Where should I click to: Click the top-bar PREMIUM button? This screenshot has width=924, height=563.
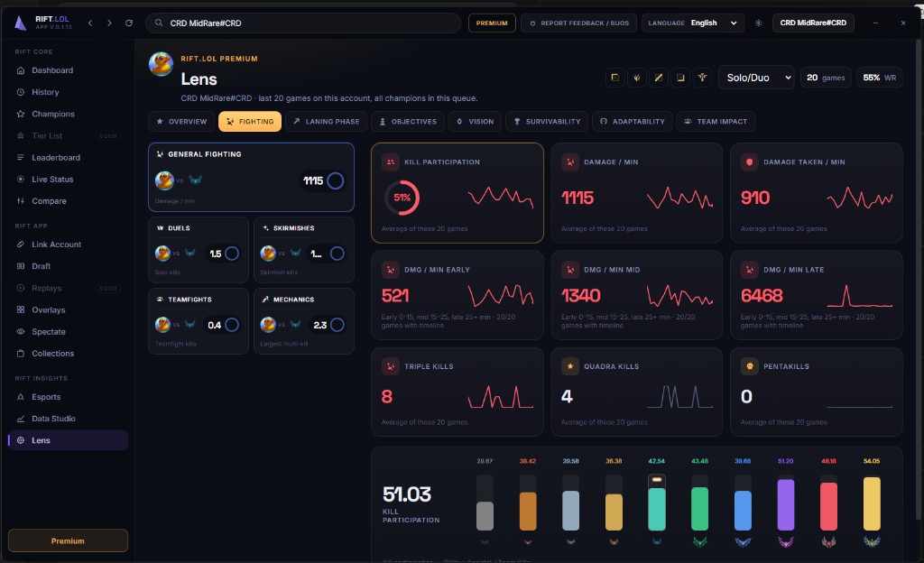[492, 23]
